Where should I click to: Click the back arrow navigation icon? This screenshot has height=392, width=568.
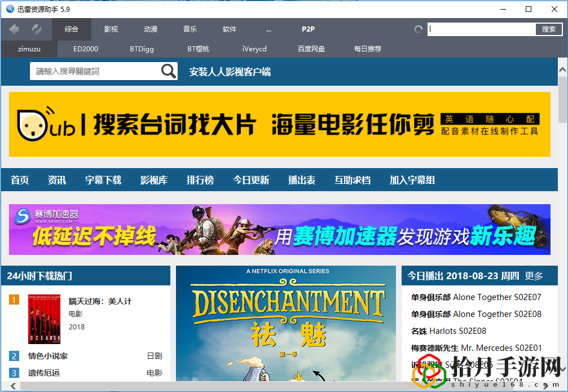pyautogui.click(x=14, y=29)
